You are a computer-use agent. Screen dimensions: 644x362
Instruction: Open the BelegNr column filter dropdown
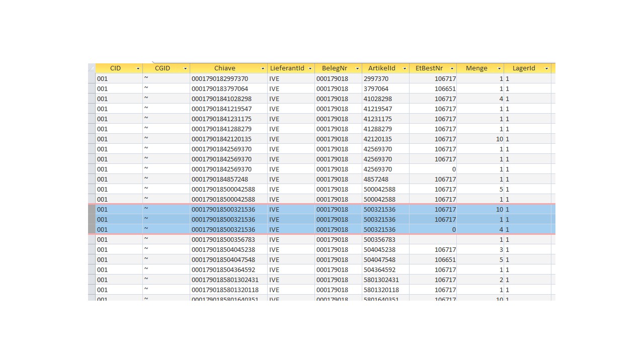[x=357, y=68]
